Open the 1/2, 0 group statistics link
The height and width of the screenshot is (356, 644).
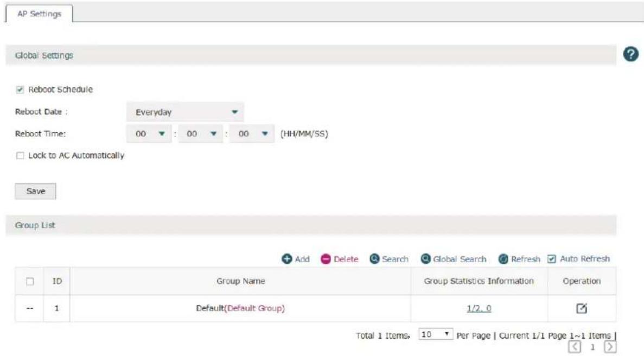[x=479, y=308]
